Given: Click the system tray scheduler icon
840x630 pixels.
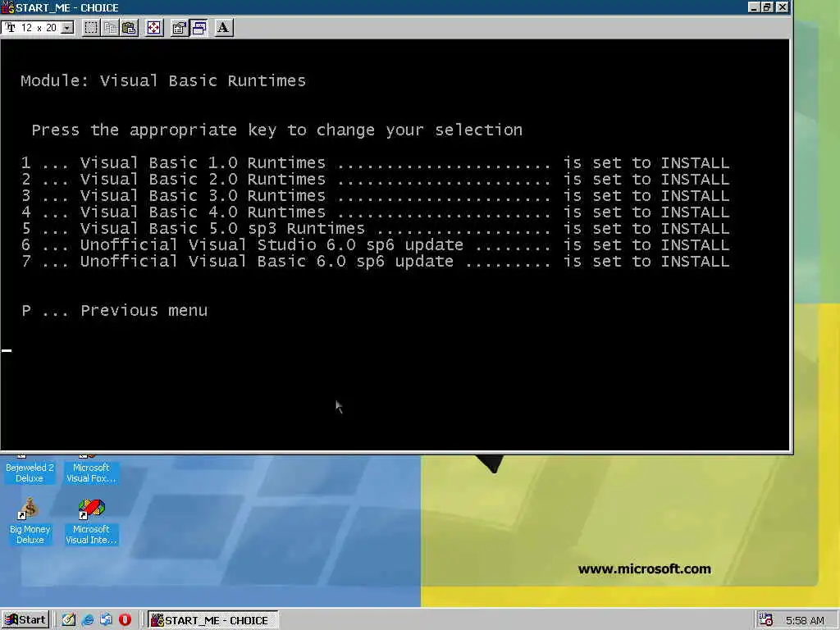Looking at the screenshot, I should (765, 620).
